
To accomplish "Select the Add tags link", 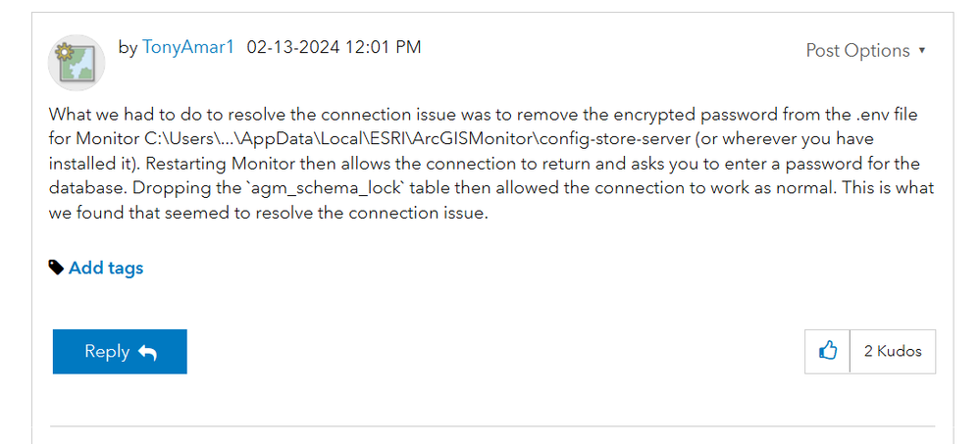I will point(106,268).
